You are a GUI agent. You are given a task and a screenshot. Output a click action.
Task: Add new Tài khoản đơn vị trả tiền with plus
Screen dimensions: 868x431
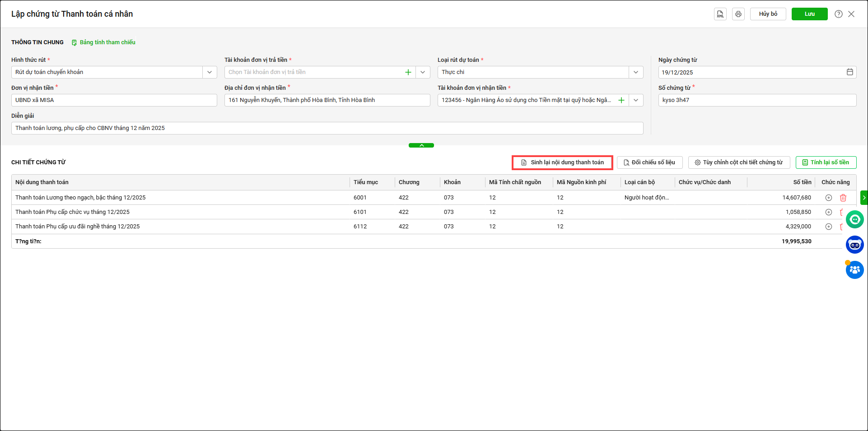(x=408, y=72)
